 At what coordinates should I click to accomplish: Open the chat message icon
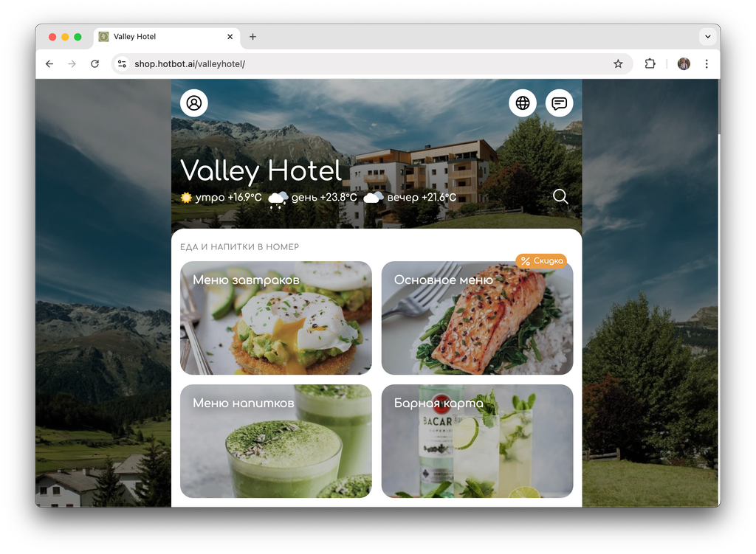[x=560, y=103]
